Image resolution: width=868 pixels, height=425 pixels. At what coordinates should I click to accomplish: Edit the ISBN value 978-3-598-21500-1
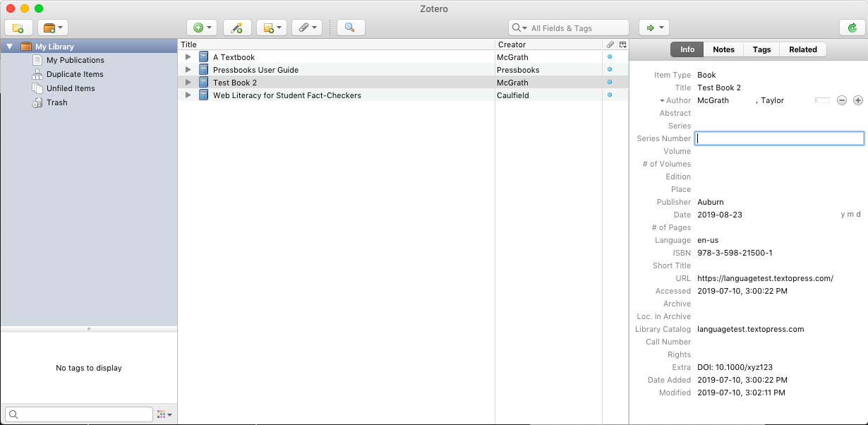coord(735,253)
